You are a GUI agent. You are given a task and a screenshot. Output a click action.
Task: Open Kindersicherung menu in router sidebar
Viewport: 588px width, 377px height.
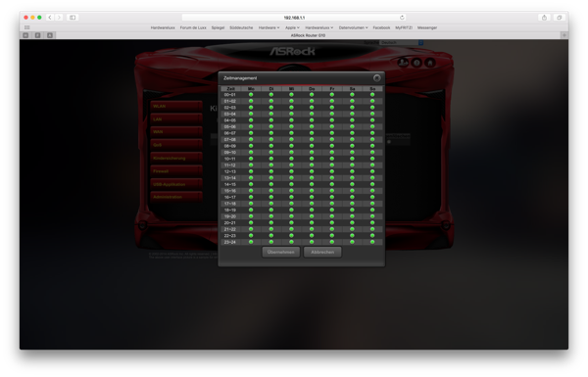tap(175, 159)
